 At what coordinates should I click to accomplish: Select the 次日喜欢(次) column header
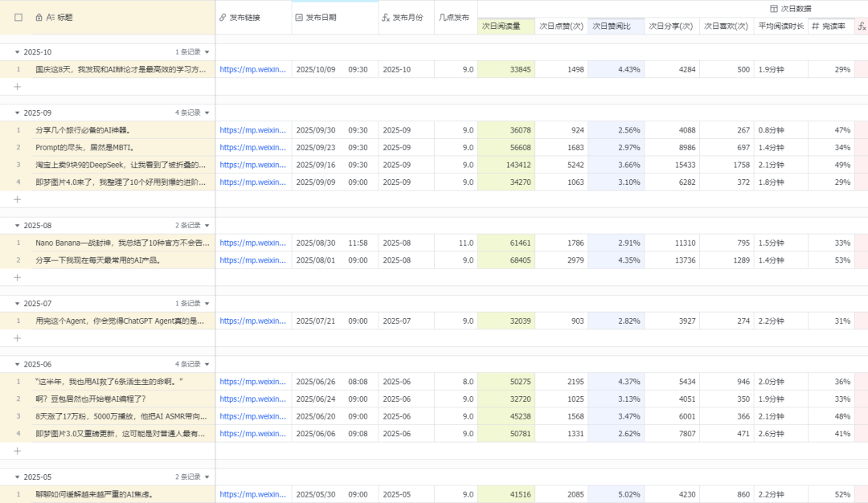tap(727, 26)
